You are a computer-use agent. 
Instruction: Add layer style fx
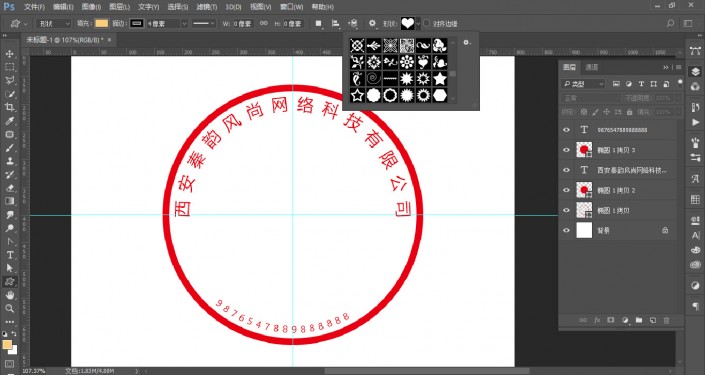tap(597, 320)
